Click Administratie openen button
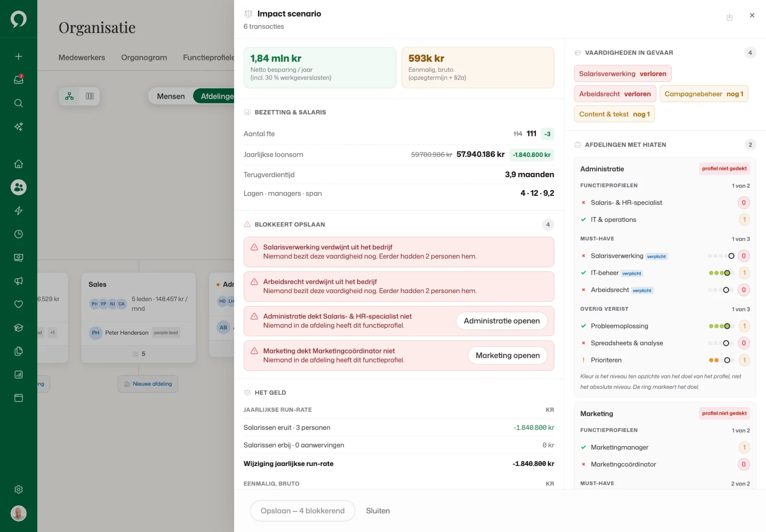The height and width of the screenshot is (532, 766). (502, 321)
